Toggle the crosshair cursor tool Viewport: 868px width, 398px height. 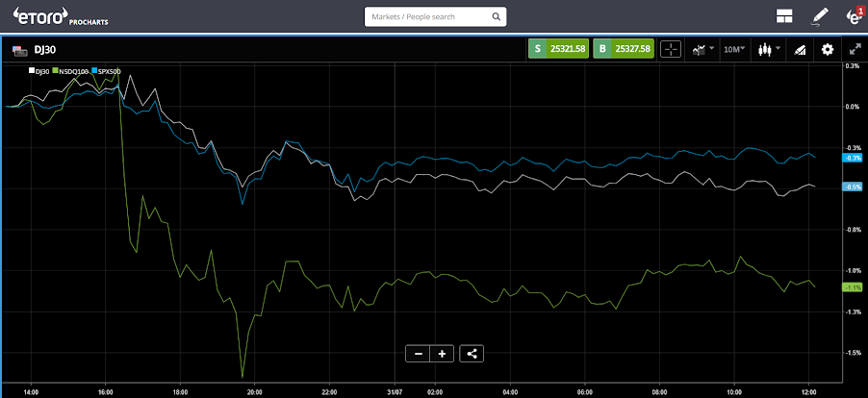point(671,50)
